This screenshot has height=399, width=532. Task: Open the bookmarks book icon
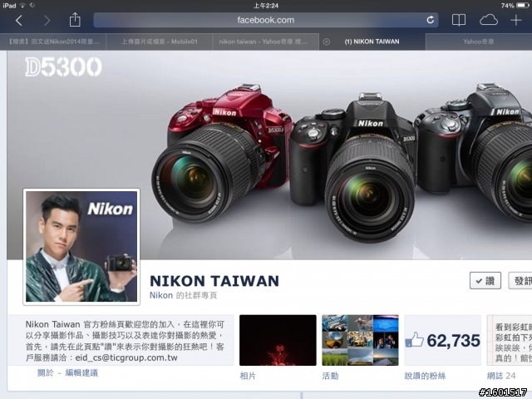pyautogui.click(x=458, y=20)
